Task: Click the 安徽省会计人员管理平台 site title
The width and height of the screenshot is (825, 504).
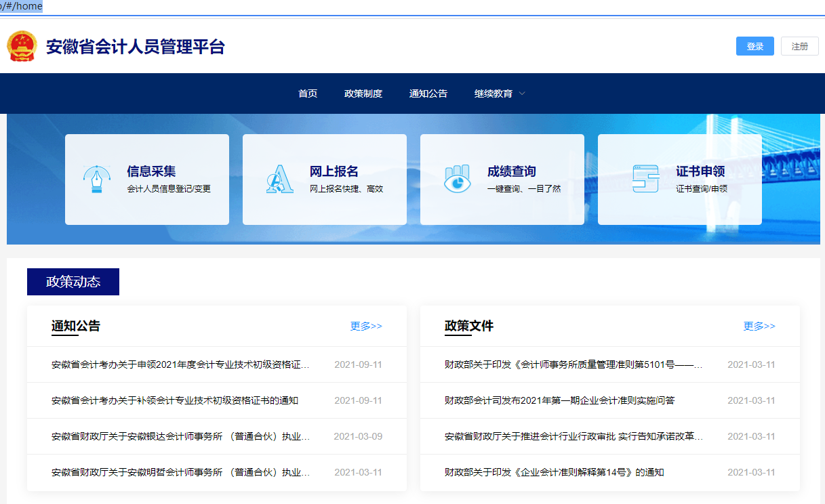Action: click(135, 47)
